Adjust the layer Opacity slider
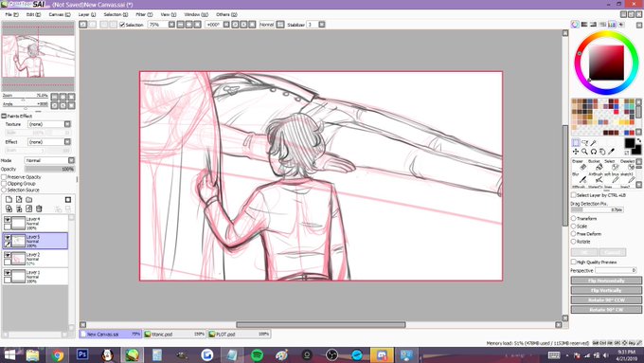Image resolution: width=644 pixels, height=363 pixels. click(x=49, y=169)
